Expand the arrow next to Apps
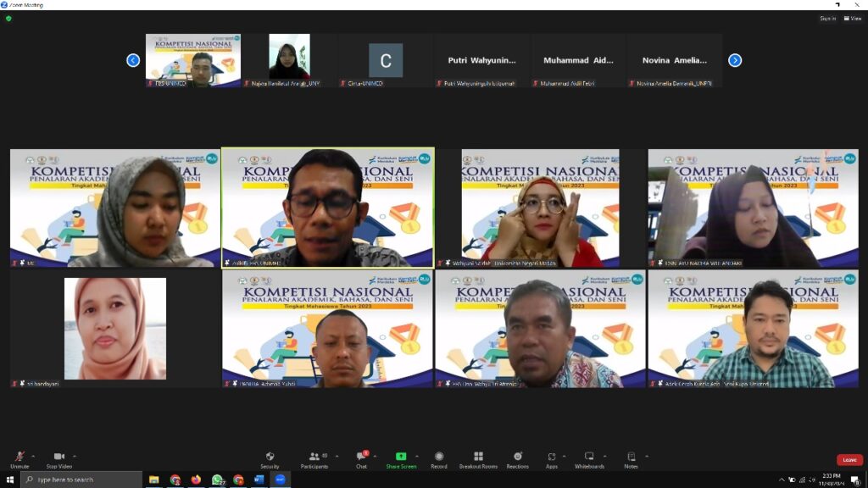 [x=564, y=457]
